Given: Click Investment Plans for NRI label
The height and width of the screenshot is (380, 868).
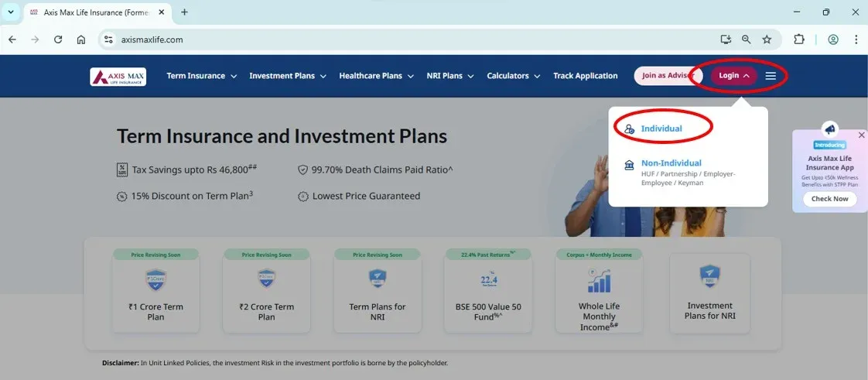Looking at the screenshot, I should [x=709, y=310].
